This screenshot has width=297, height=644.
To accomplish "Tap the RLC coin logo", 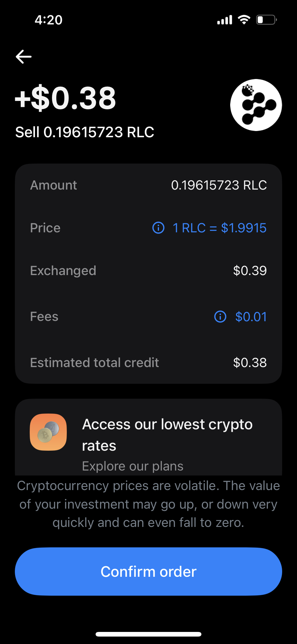I will [x=256, y=105].
